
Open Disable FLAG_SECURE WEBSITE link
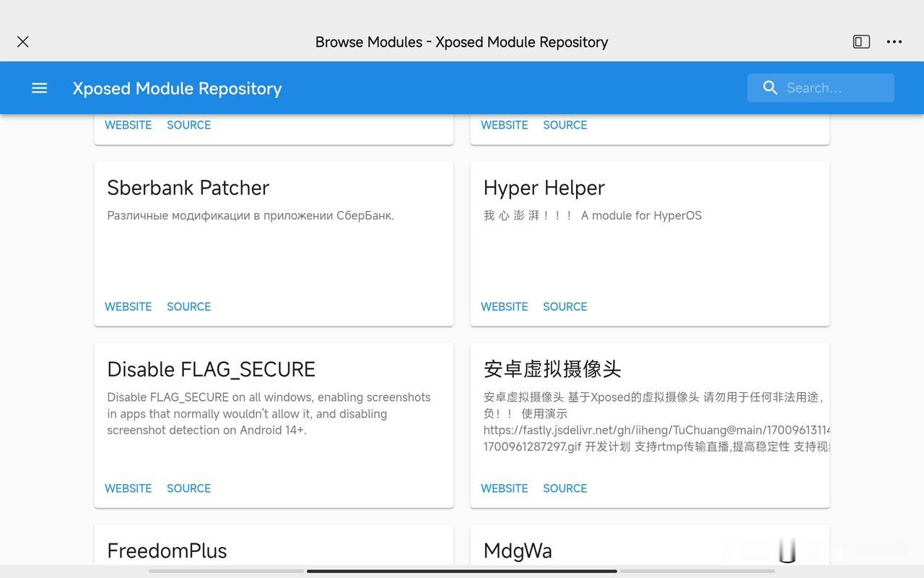[x=128, y=488]
